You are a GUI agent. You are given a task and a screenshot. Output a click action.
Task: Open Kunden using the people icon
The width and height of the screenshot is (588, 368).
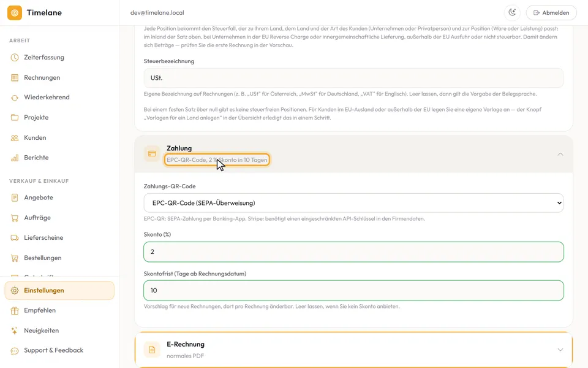tap(15, 138)
